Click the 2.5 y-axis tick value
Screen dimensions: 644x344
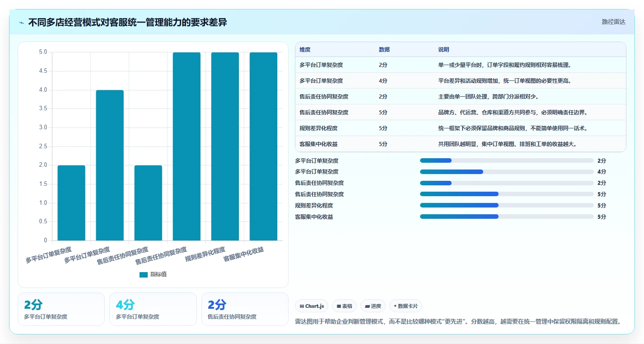pos(43,146)
